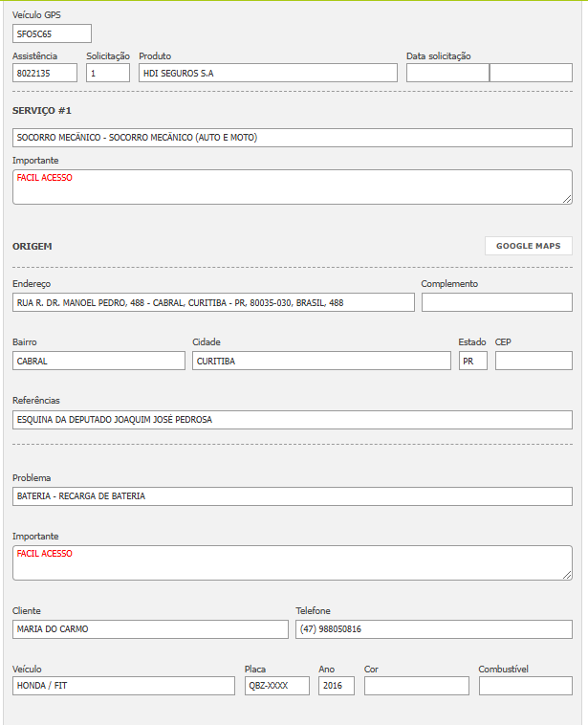Select the Cidade field with Curitiba

click(x=320, y=361)
